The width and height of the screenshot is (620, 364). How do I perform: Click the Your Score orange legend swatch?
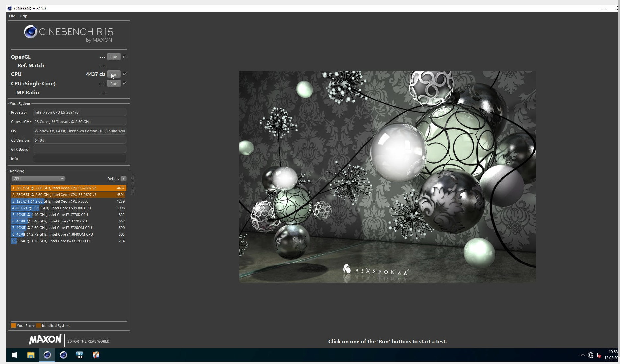(13, 326)
